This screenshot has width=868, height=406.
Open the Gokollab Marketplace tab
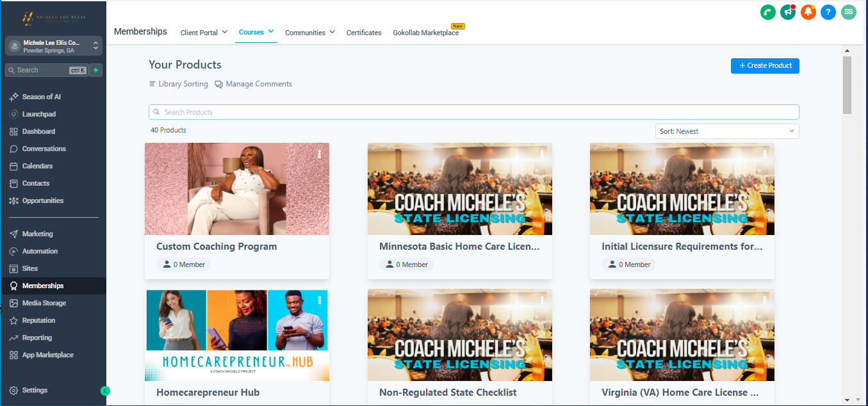426,32
